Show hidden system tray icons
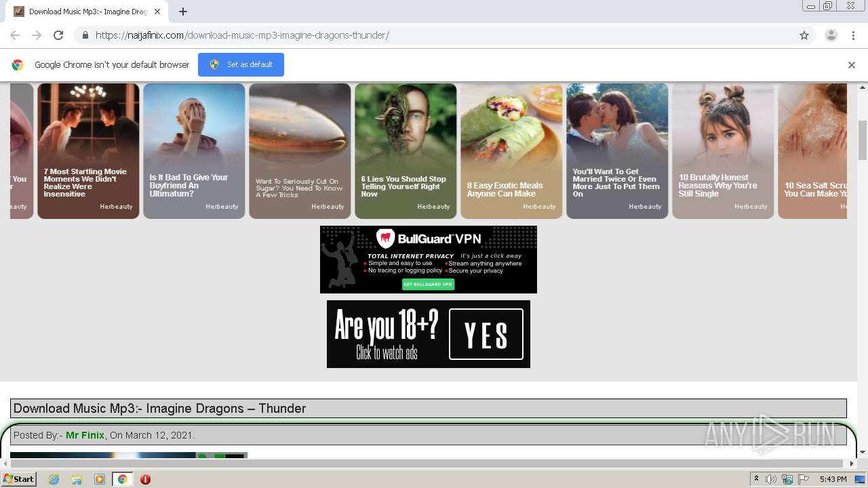 click(756, 479)
